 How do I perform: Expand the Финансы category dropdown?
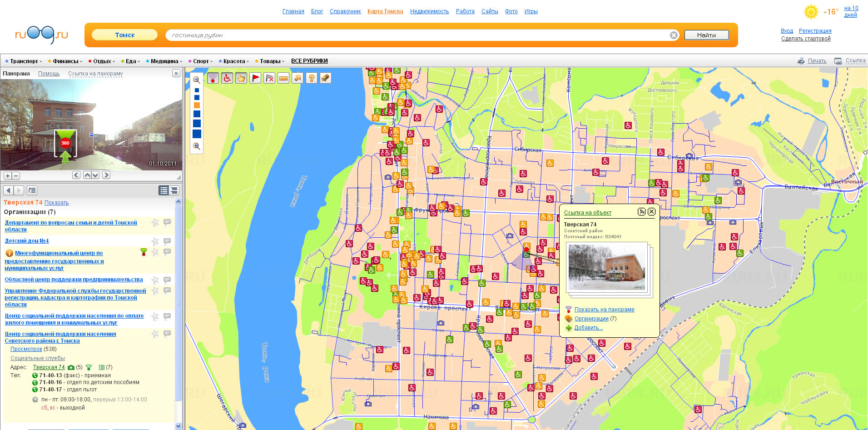pyautogui.click(x=65, y=61)
